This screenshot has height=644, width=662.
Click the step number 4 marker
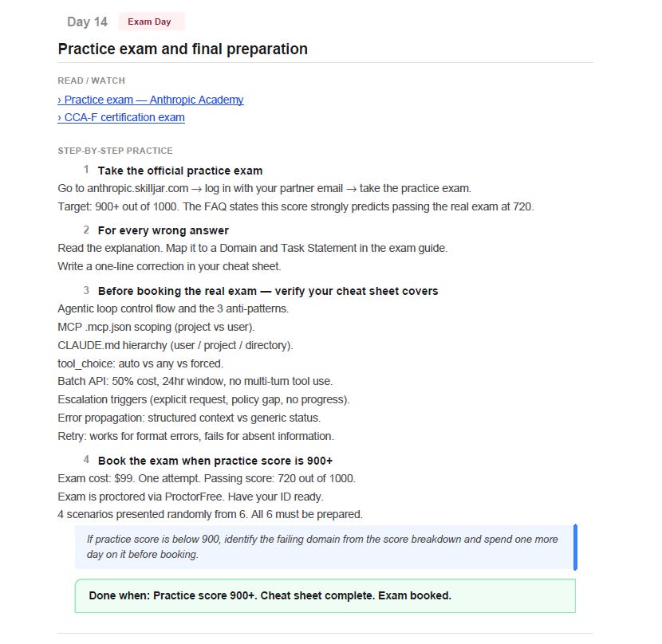click(x=86, y=460)
